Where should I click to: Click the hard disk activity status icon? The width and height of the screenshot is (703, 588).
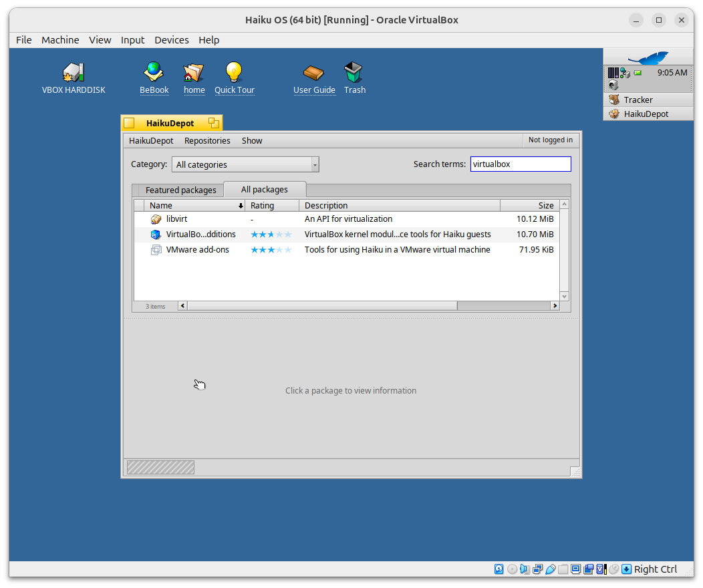(x=499, y=569)
